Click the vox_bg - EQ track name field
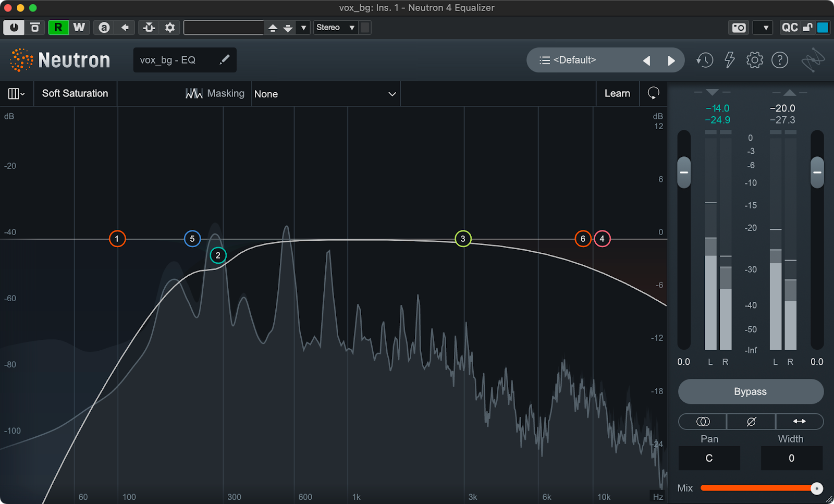The height and width of the screenshot is (504, 834). click(185, 60)
